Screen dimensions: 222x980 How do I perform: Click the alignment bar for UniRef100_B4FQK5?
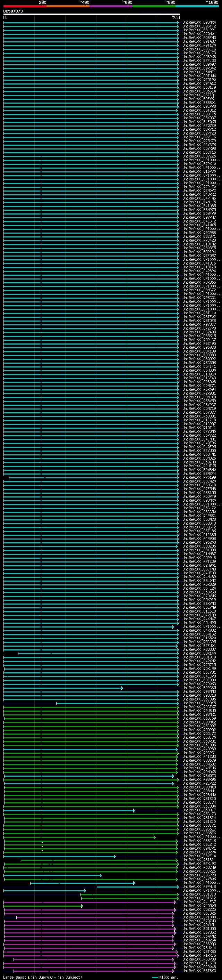pyautogui.click(x=91, y=122)
